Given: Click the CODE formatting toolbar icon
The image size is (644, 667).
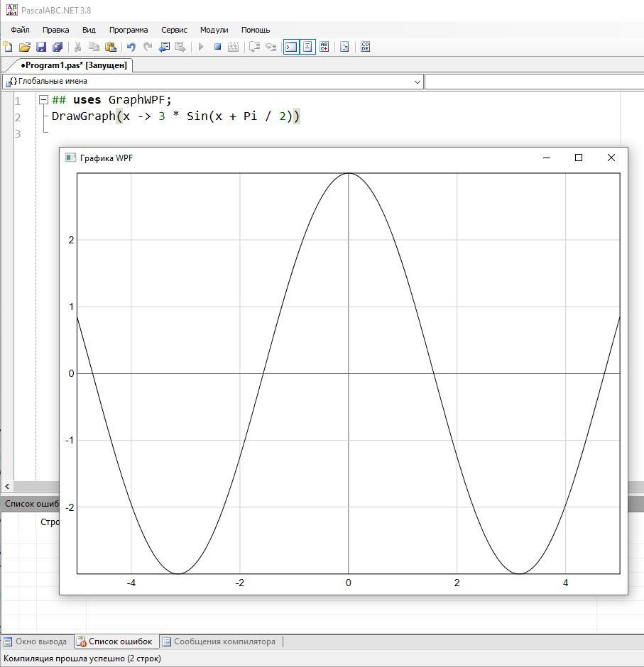Looking at the screenshot, I should point(365,47).
